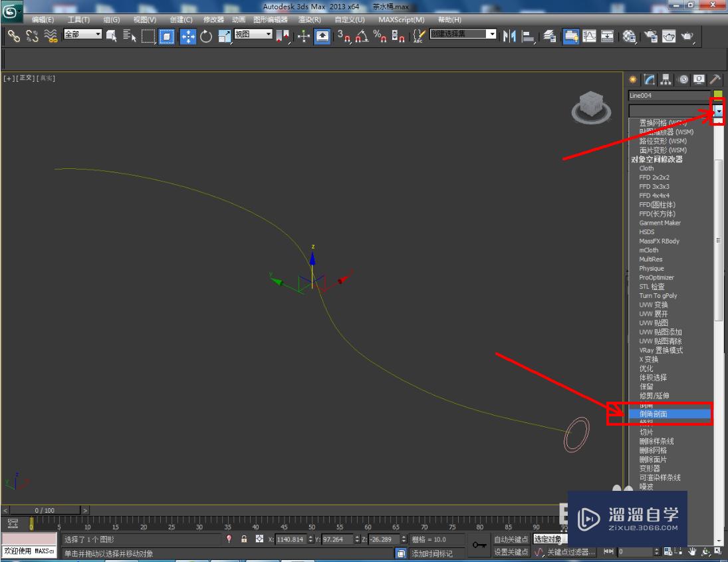Screen dimensions: 728x562
Task: Toggle Percent Snap button
Action: pyautogui.click(x=380, y=36)
